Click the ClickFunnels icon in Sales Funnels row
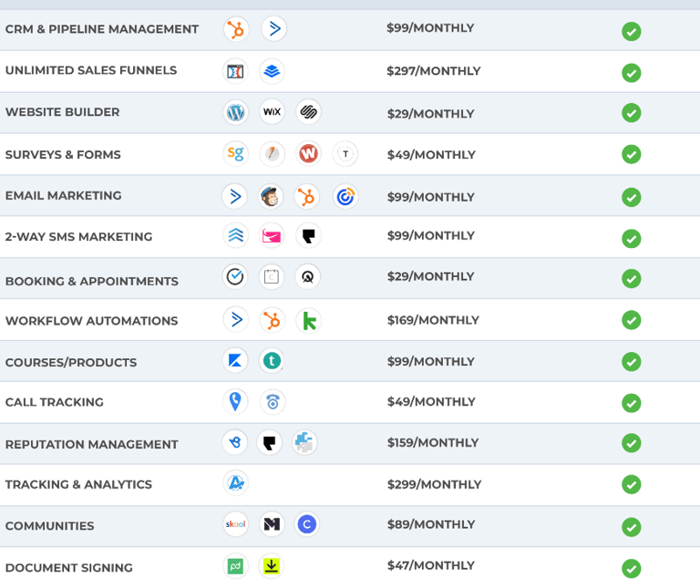 235,71
